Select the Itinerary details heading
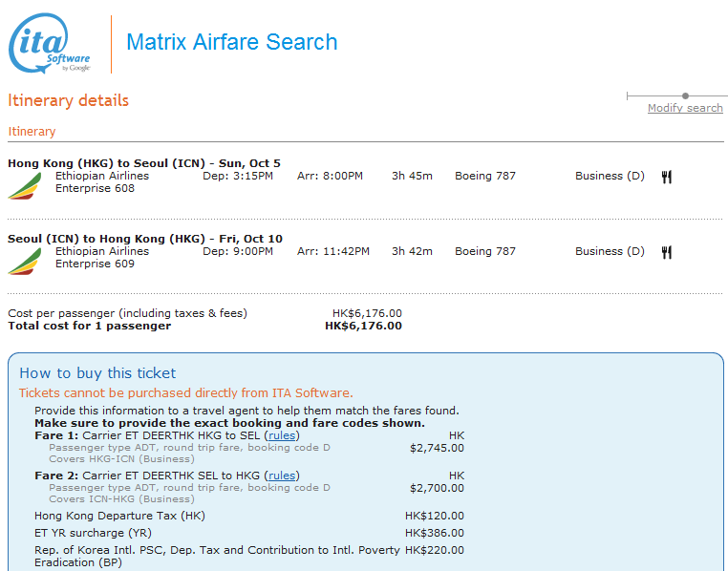This screenshot has height=571, width=728. click(68, 100)
